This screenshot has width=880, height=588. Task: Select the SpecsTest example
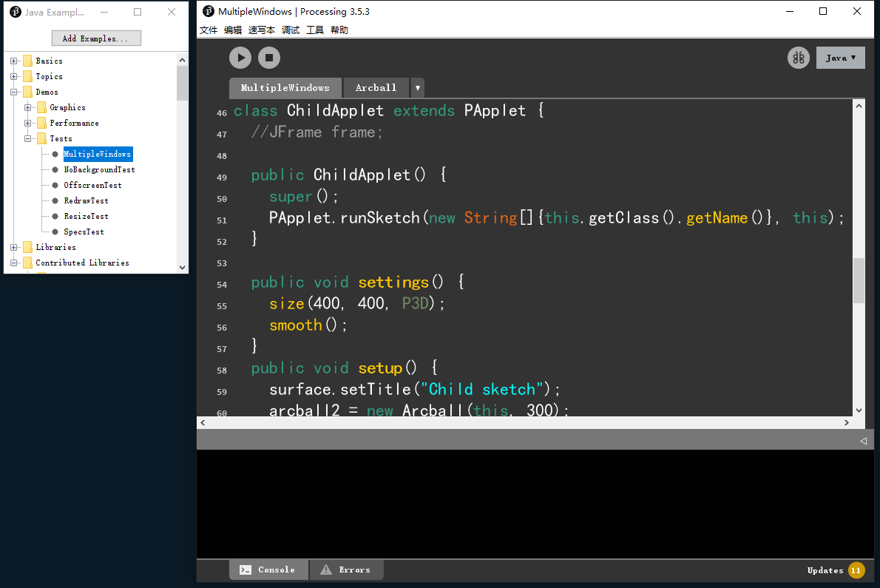[x=84, y=232]
